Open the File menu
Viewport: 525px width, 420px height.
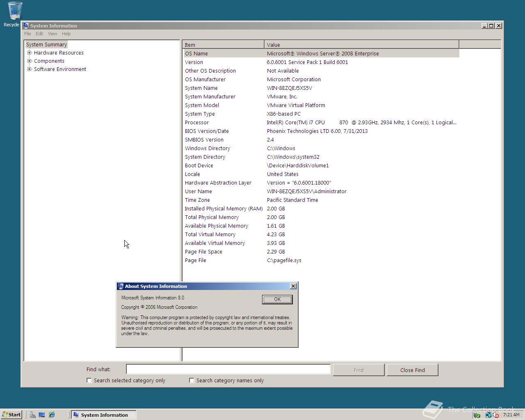(27, 34)
